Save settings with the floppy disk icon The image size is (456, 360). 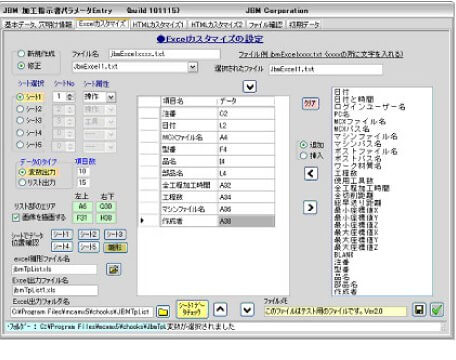[419, 310]
